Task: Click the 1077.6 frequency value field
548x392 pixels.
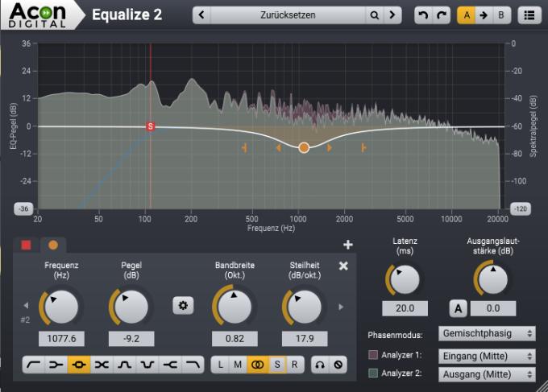Action: pyautogui.click(x=61, y=339)
